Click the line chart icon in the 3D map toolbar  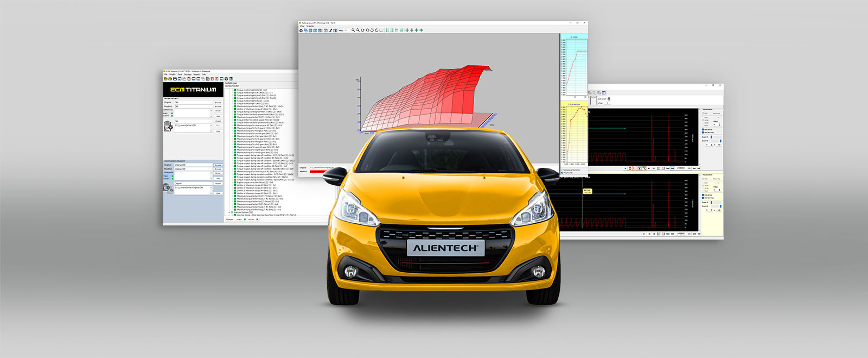[x=381, y=30]
